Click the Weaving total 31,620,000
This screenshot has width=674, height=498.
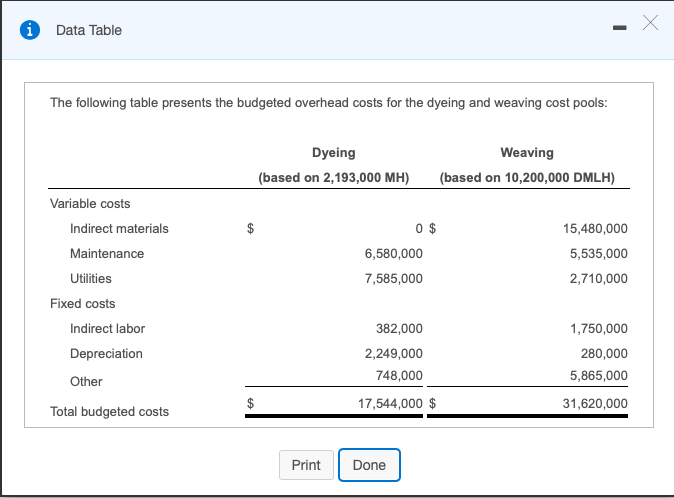pyautogui.click(x=595, y=403)
